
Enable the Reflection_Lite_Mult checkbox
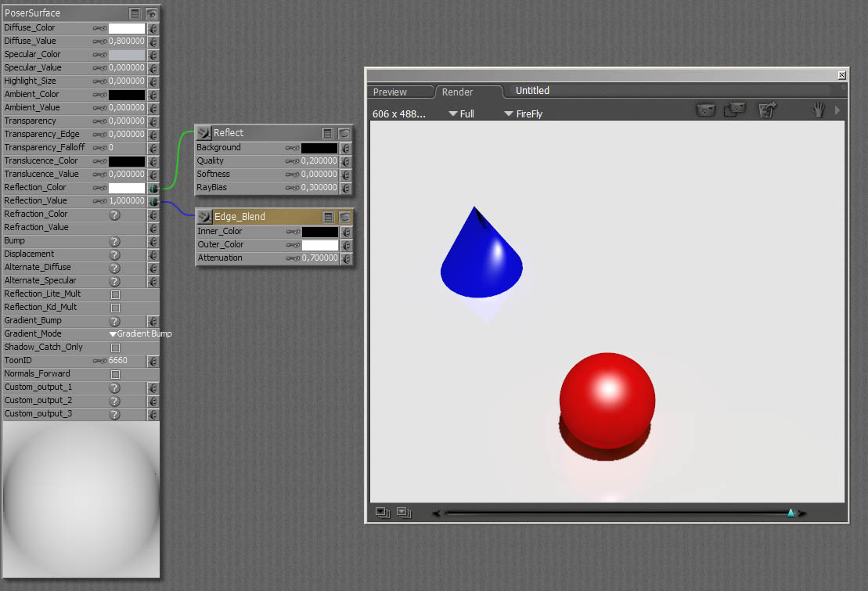(x=115, y=294)
